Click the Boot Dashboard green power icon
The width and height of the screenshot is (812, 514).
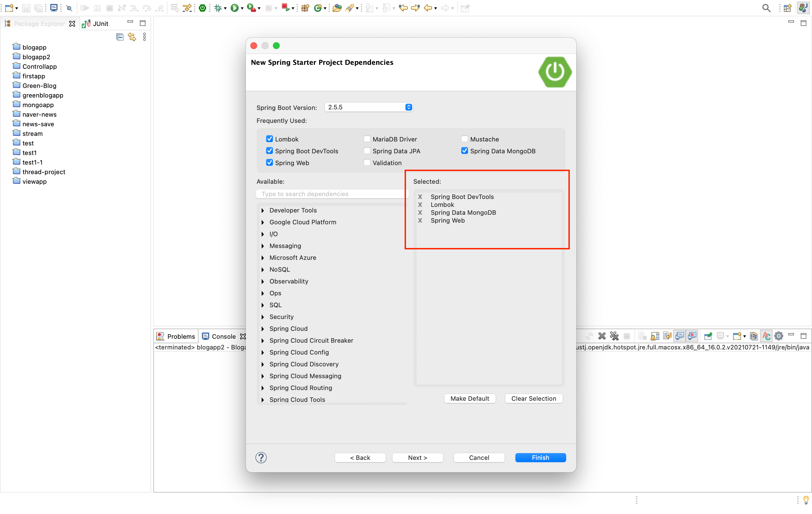pyautogui.click(x=202, y=8)
